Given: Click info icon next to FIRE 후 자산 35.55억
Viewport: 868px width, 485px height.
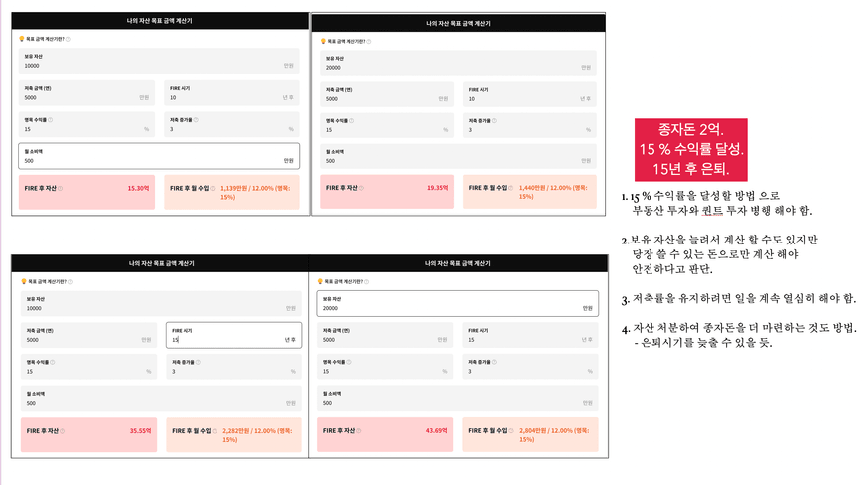Looking at the screenshot, I should [63, 431].
